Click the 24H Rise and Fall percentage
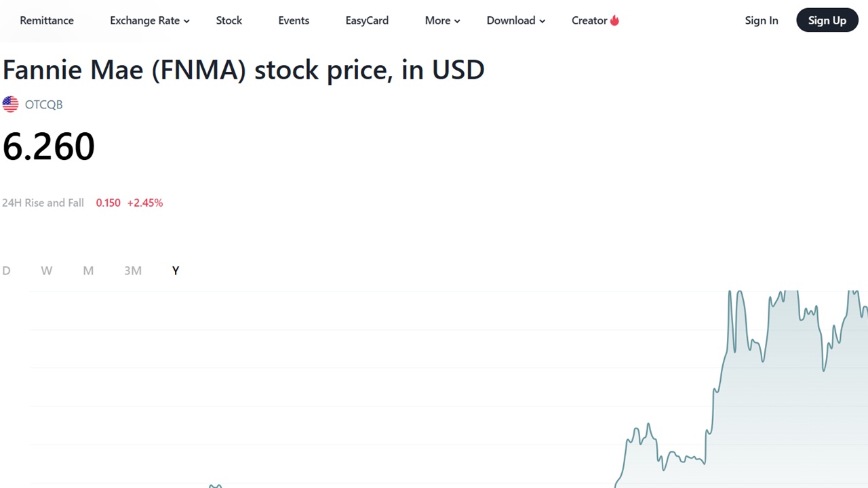Image resolution: width=868 pixels, height=488 pixels. (145, 203)
